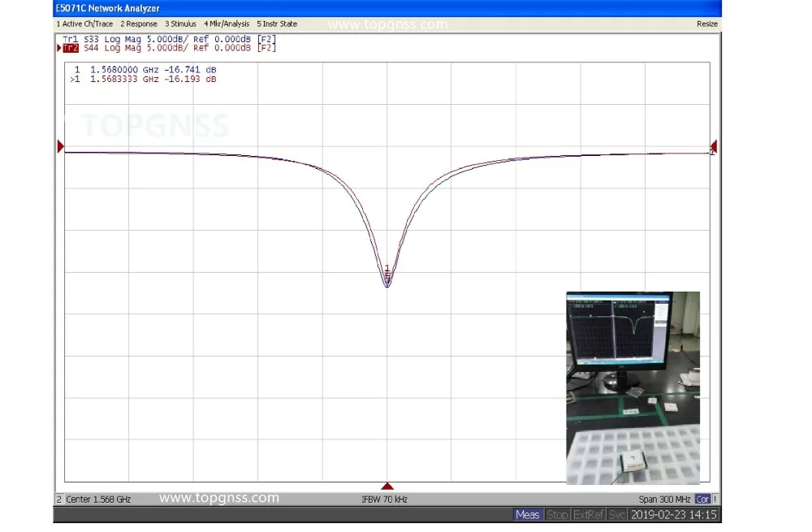Click the Resize button
This screenshot has width=812, height=532.
707,24
